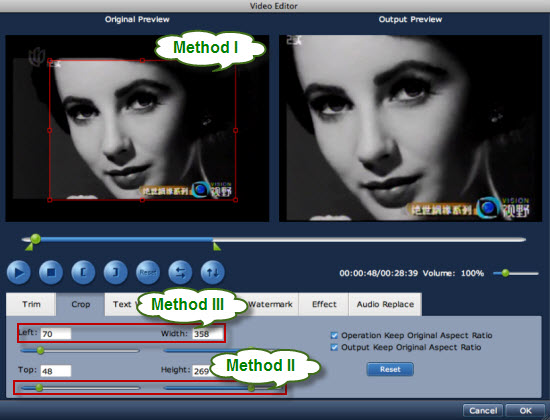The image size is (550, 420).
Task: Switch to the Crop tab
Action: coord(81,304)
